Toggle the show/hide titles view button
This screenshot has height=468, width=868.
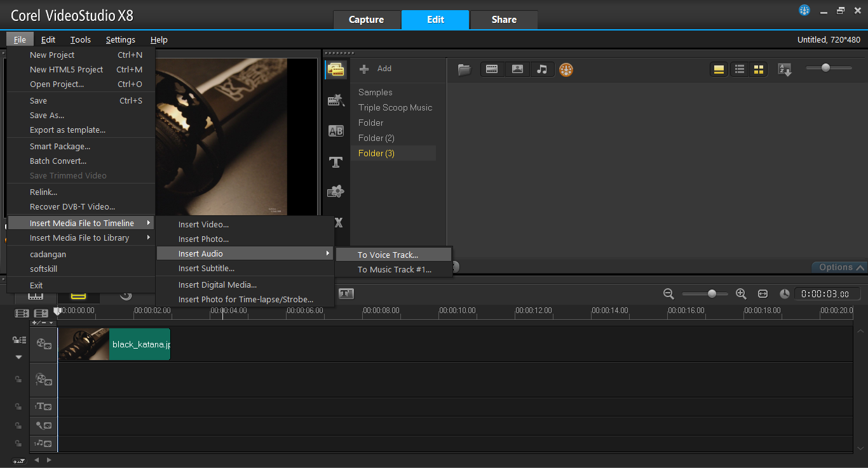[719, 69]
